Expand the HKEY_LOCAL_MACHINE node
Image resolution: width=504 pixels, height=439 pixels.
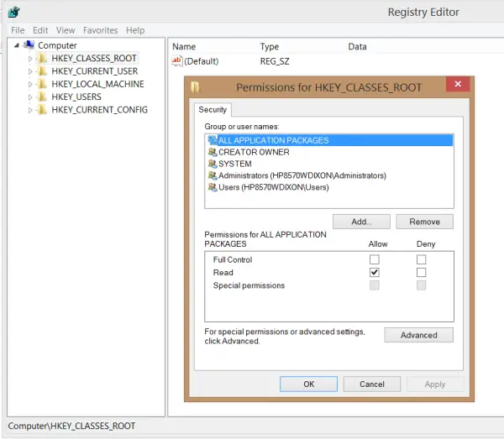(x=30, y=84)
